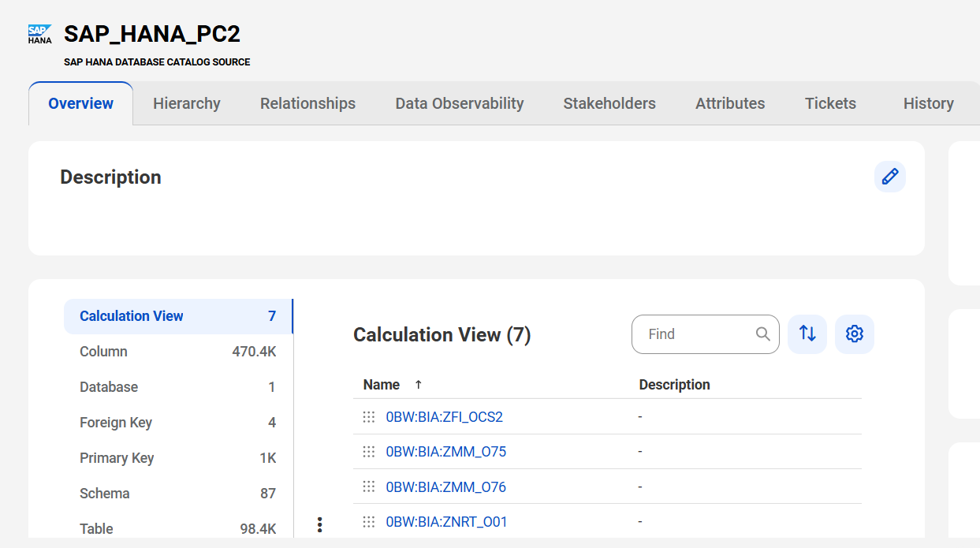Viewport: 980px width, 548px height.
Task: Open the sort arrows button
Action: click(x=807, y=334)
